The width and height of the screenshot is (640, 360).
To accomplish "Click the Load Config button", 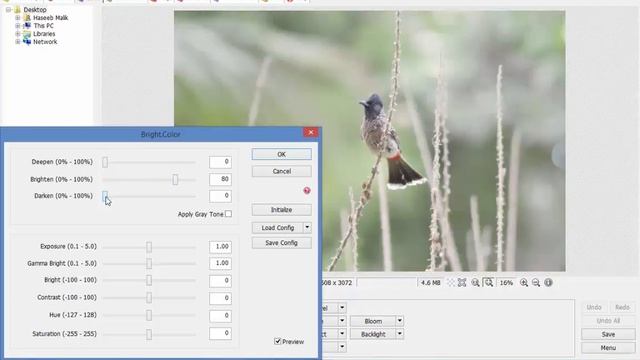I will [x=278, y=227].
